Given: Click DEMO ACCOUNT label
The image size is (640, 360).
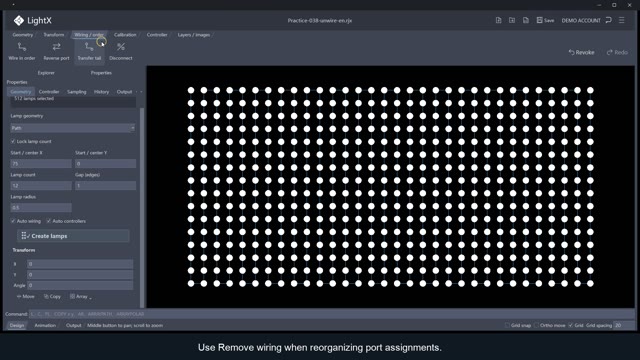Looking at the screenshot, I should 581,20.
